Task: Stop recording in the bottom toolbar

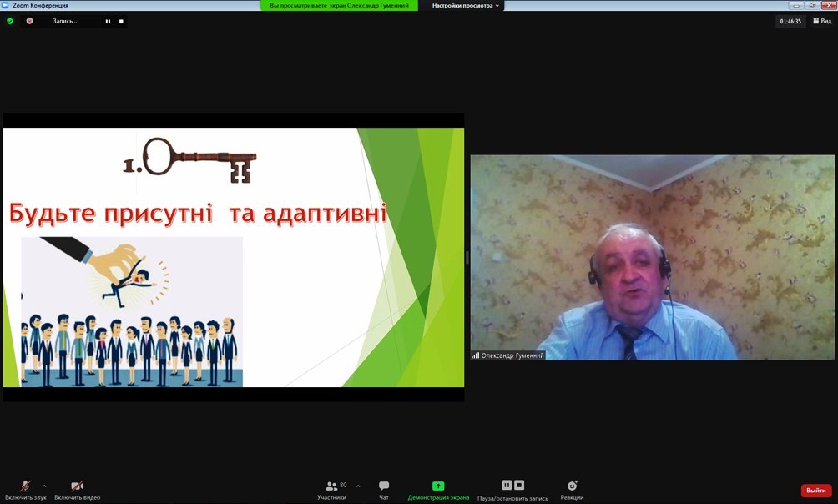Action: (519, 485)
